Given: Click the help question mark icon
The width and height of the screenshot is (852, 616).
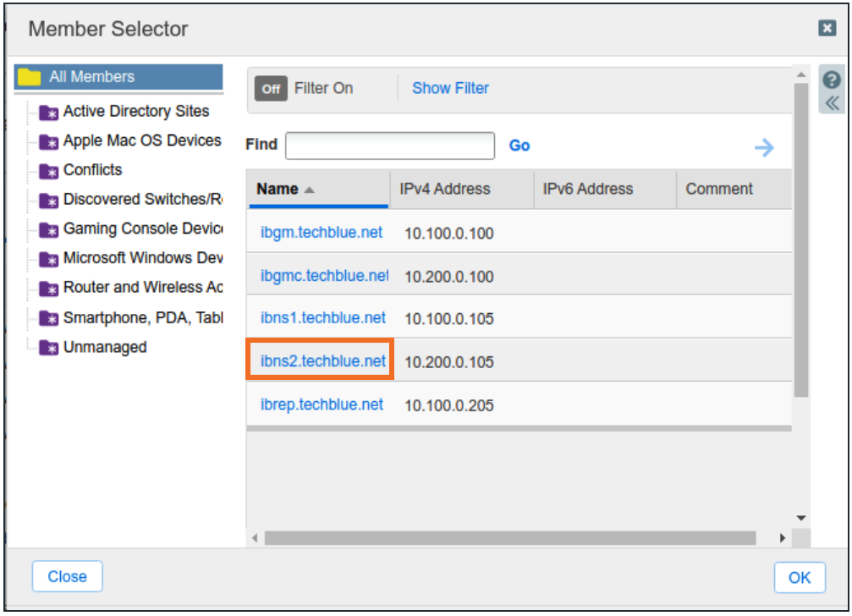Looking at the screenshot, I should [x=831, y=80].
